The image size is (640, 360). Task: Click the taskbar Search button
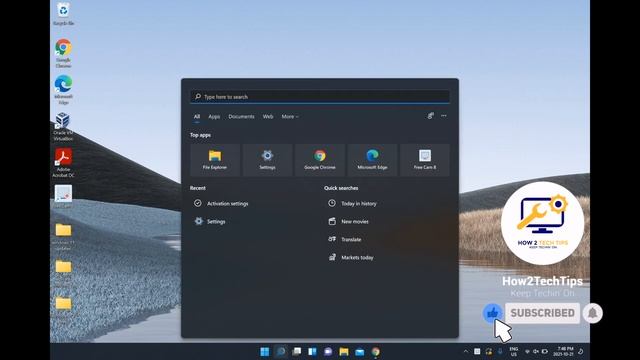click(x=280, y=351)
